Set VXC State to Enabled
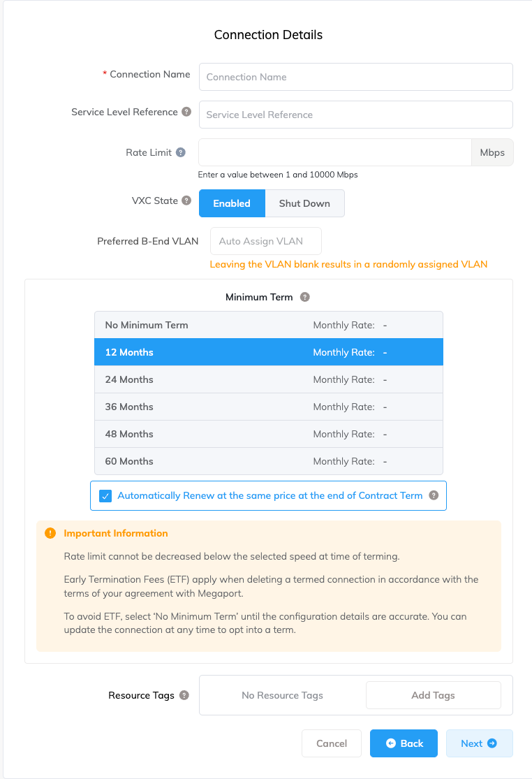 coord(232,203)
